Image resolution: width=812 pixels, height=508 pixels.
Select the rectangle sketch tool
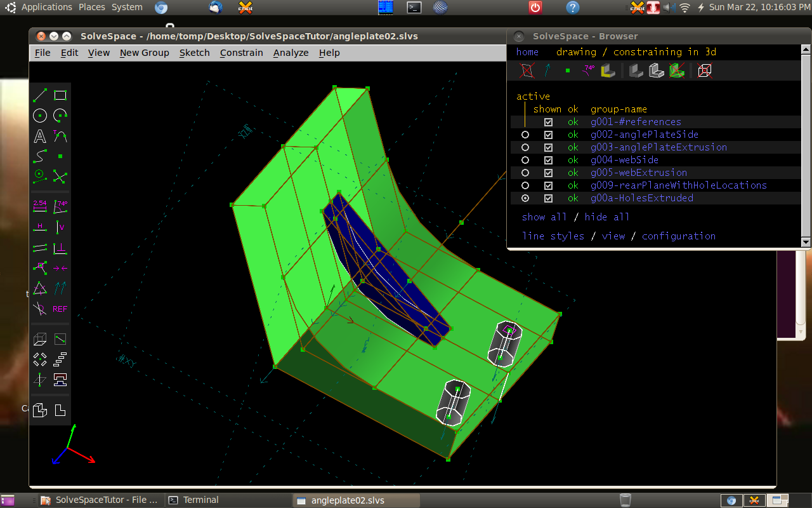coord(60,95)
